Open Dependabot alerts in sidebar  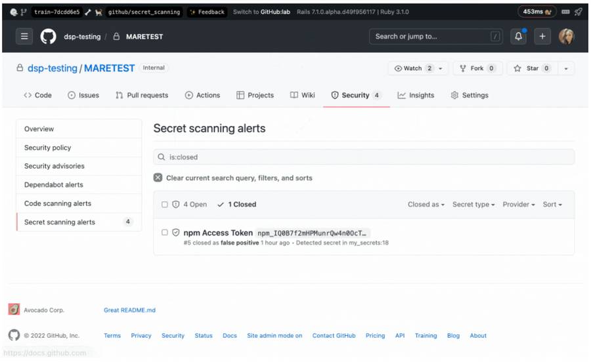(79, 185)
